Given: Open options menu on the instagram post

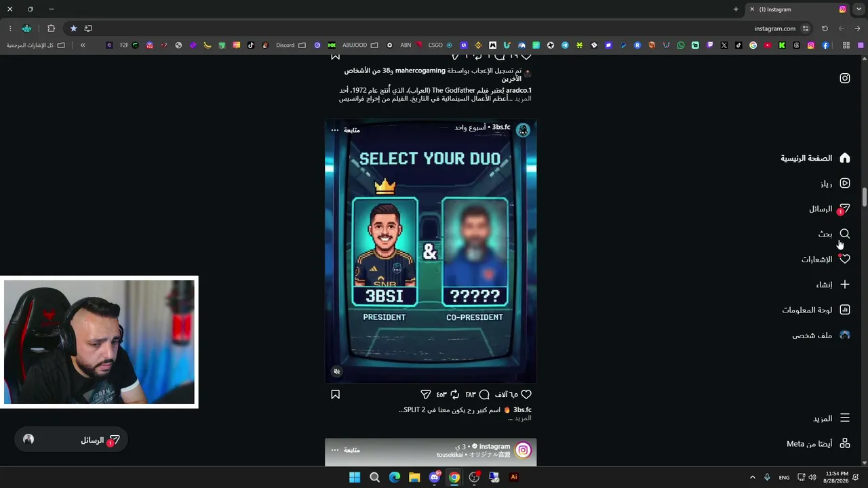Looking at the screenshot, I should [x=335, y=450].
